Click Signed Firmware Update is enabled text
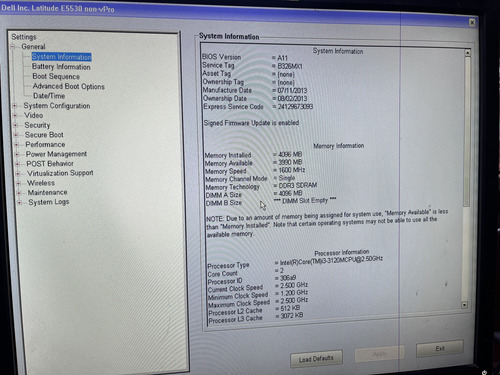 click(251, 123)
